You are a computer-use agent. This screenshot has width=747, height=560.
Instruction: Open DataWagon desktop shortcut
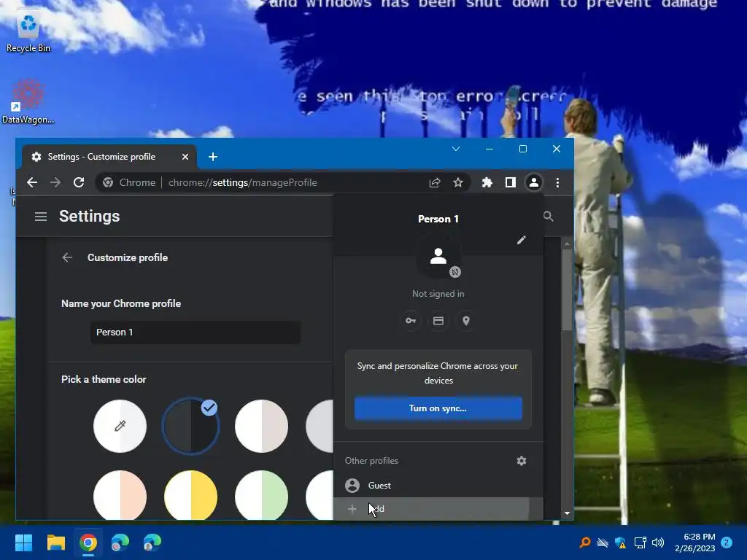pos(28,101)
